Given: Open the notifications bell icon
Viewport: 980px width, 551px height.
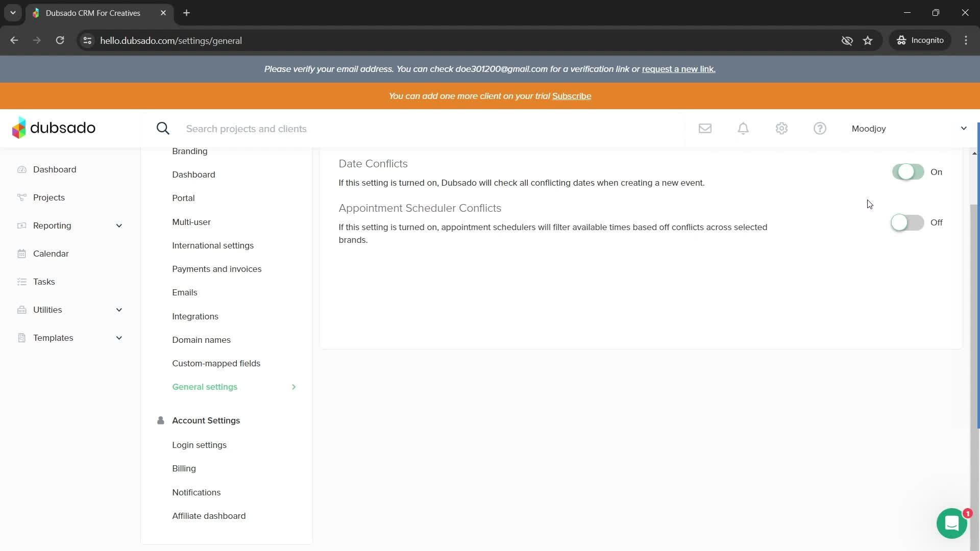Looking at the screenshot, I should tap(743, 129).
